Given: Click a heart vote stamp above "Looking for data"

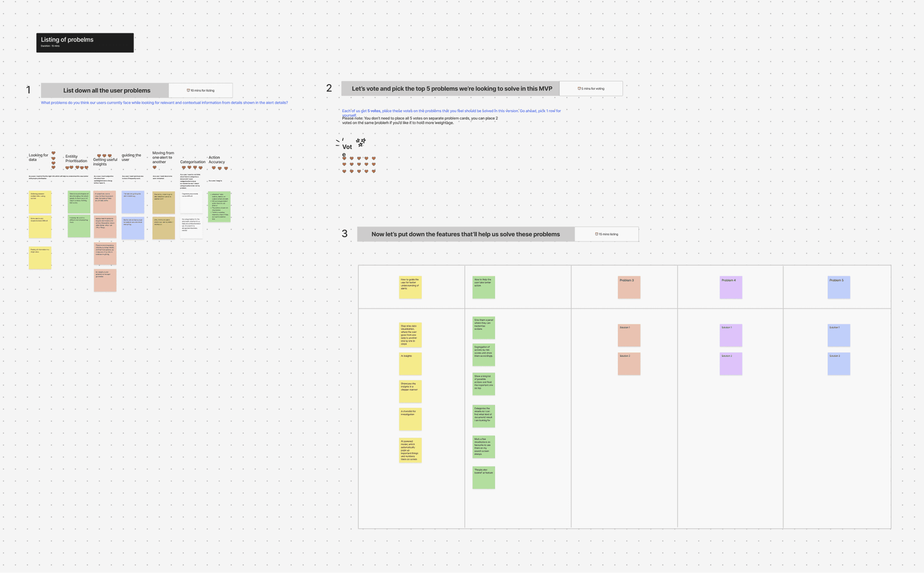Looking at the screenshot, I should pos(53,153).
